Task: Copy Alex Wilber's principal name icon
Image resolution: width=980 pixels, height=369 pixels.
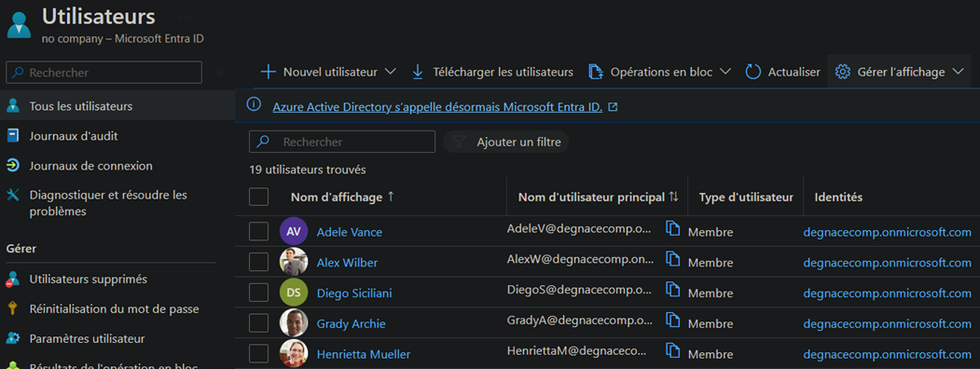Action: [672, 259]
